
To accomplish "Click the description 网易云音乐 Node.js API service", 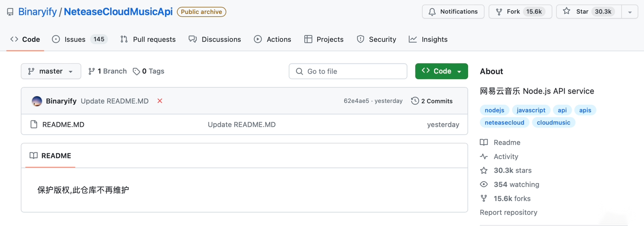I will click(x=537, y=91).
